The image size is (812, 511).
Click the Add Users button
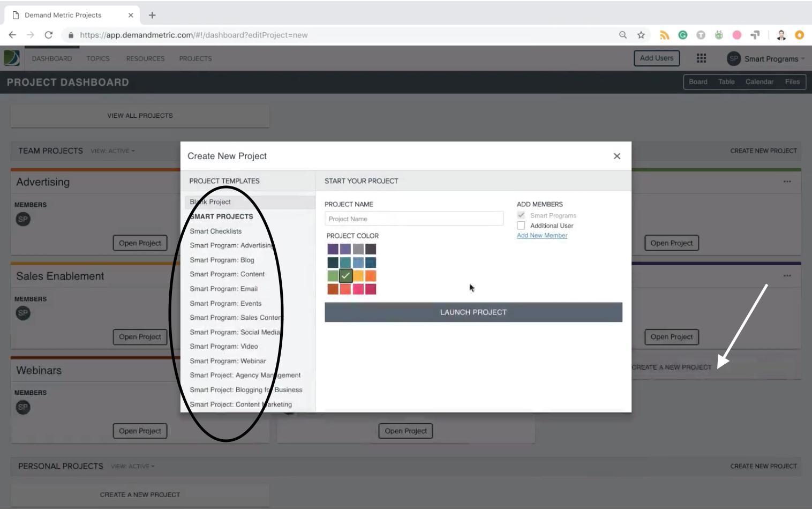657,58
